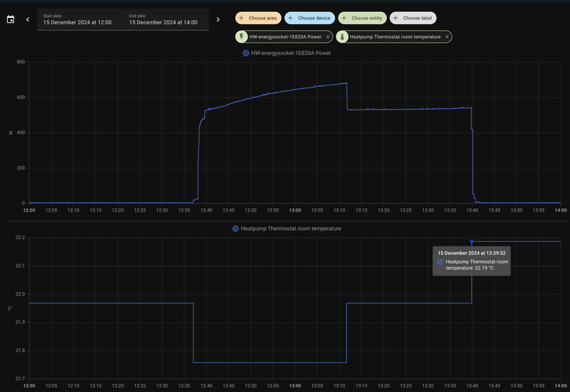Click the Choose label chip
The height and width of the screenshot is (392, 570).
point(413,18)
